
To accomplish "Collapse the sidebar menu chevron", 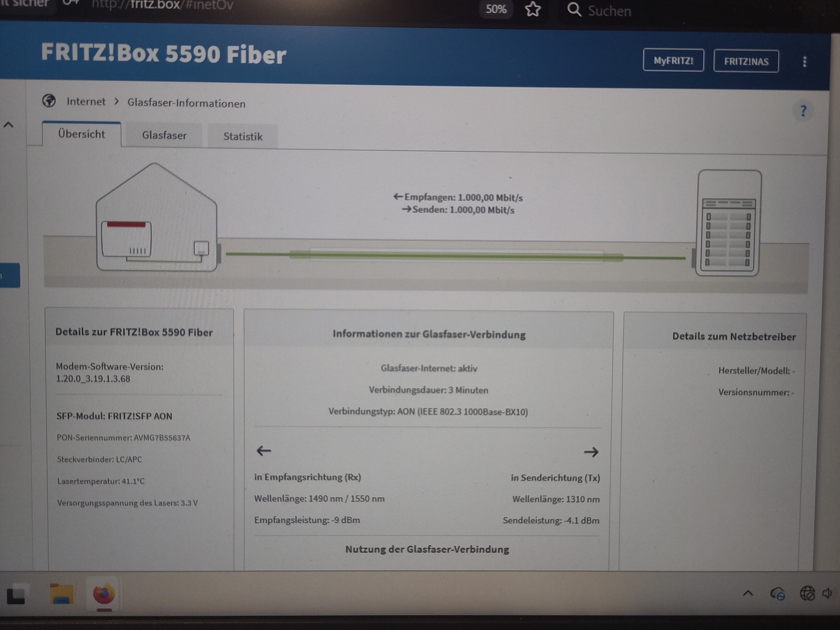I will 8,125.
